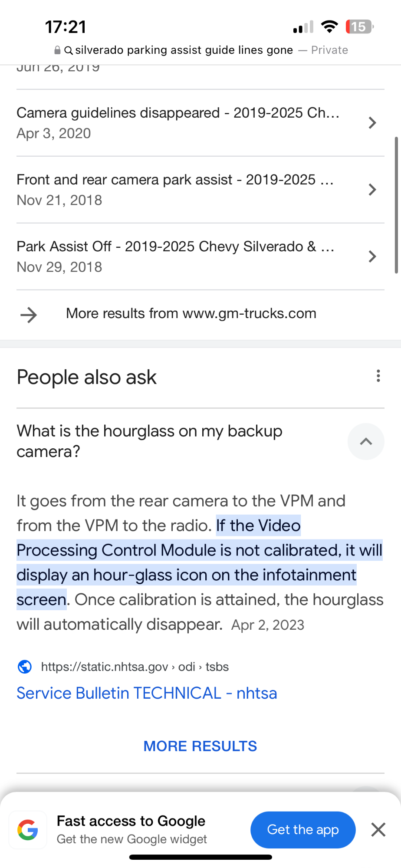Tap the Google logo in app banner
401x868 pixels.
pos(28,830)
